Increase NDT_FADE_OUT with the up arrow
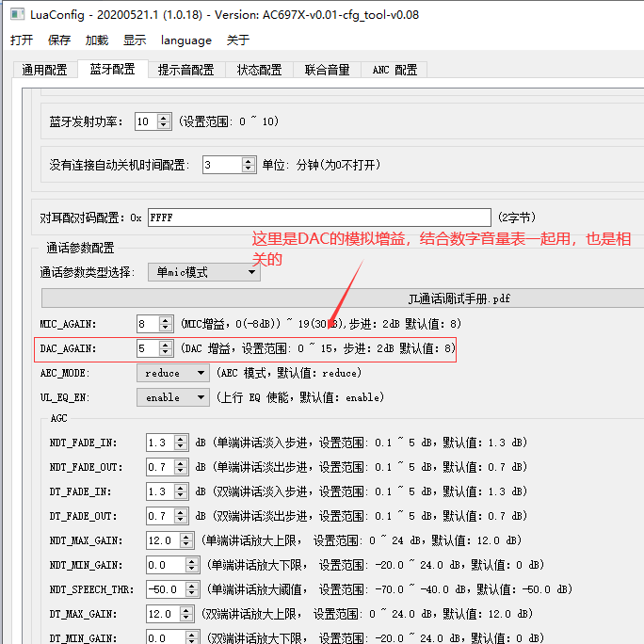The width and height of the screenshot is (644, 644). point(181,463)
